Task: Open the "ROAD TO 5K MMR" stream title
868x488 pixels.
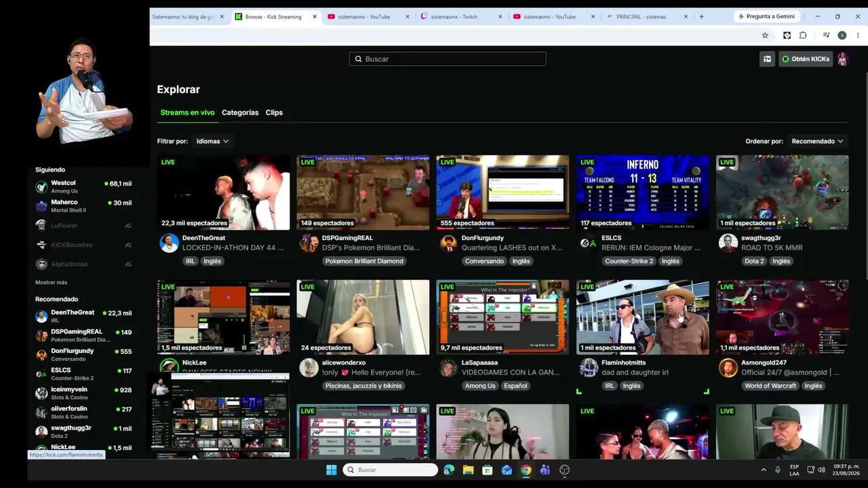Action: pos(772,247)
